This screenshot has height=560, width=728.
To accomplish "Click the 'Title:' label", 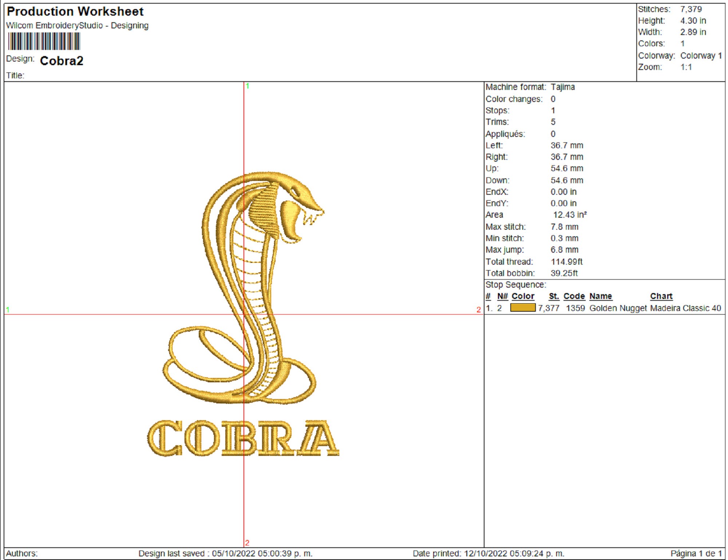I will 15,75.
